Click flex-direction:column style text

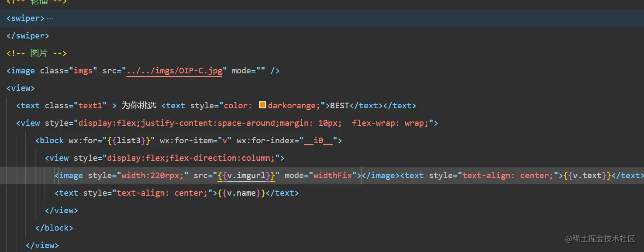click(x=223, y=158)
